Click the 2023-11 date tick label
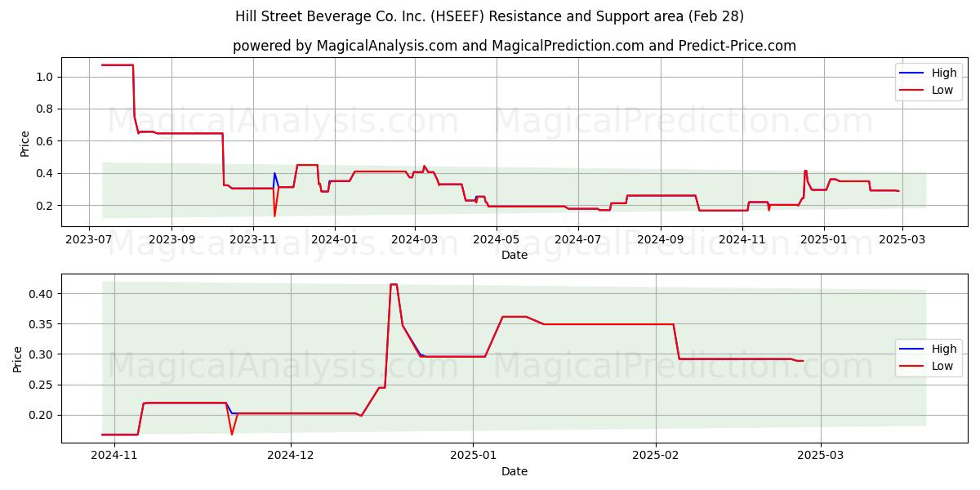980x490 pixels. (253, 240)
